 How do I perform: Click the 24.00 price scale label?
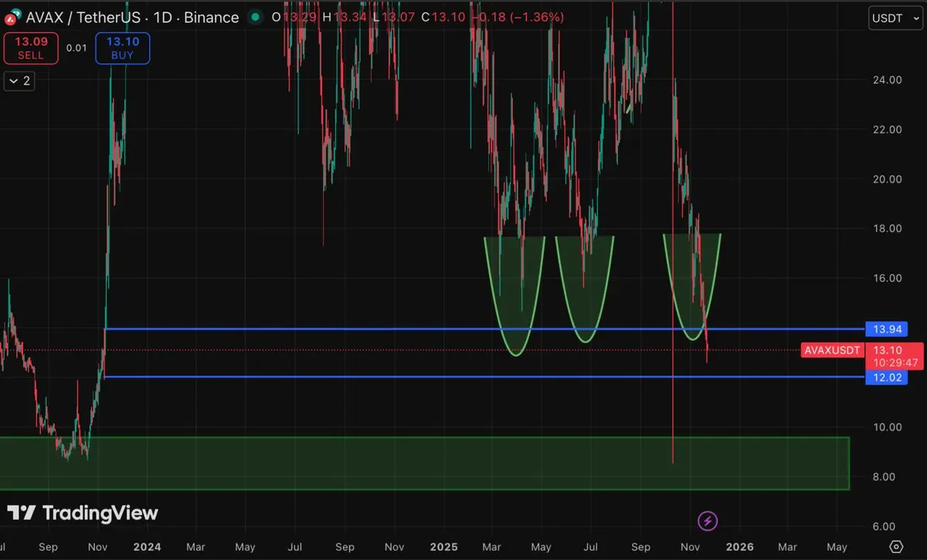pyautogui.click(x=886, y=80)
